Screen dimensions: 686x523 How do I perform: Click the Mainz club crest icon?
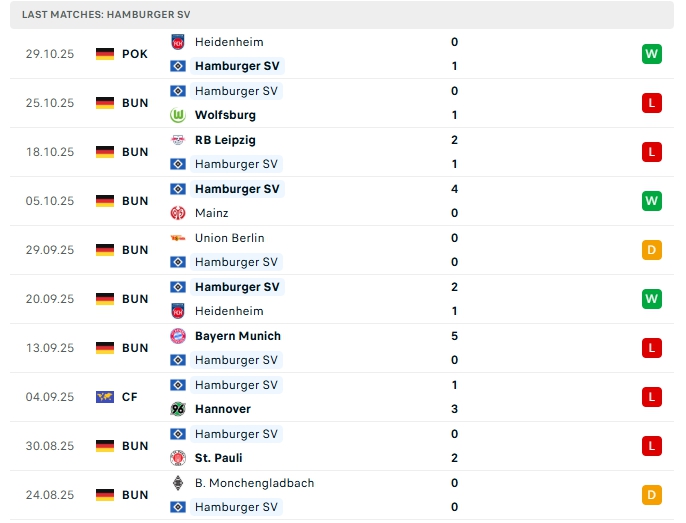tap(178, 213)
